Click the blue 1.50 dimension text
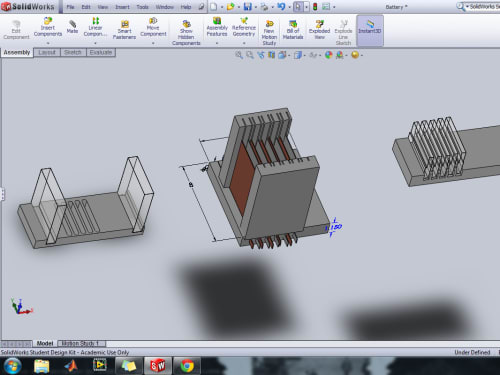This screenshot has width=500, height=375. tap(334, 227)
